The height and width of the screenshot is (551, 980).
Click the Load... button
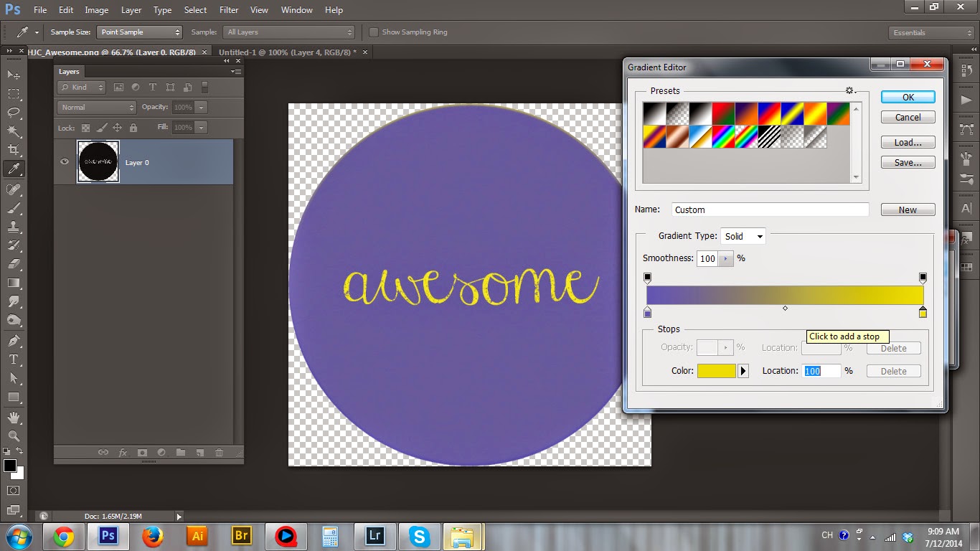coord(908,142)
